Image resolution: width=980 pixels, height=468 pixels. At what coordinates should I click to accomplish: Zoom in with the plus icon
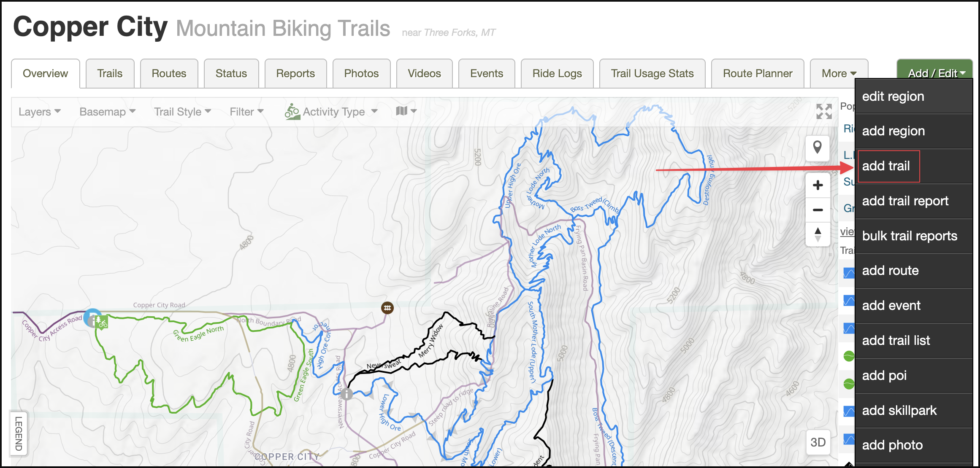click(x=818, y=185)
